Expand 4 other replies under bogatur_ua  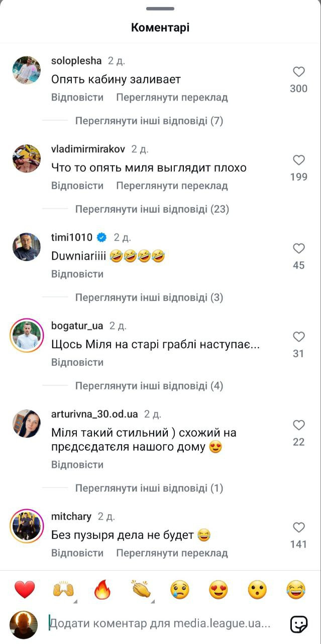[149, 386]
